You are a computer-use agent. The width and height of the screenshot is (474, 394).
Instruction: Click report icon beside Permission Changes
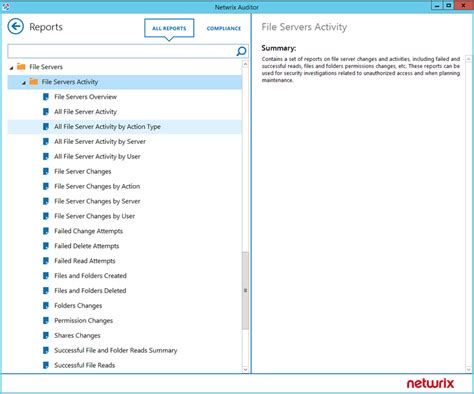click(x=46, y=320)
